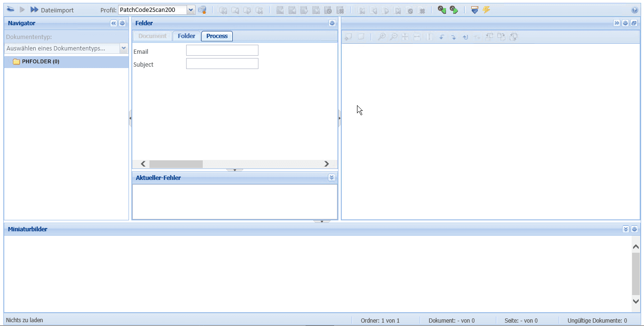Collapse the Miniaturbilder panel
Screen dimensions: 644x326
(x=626, y=229)
